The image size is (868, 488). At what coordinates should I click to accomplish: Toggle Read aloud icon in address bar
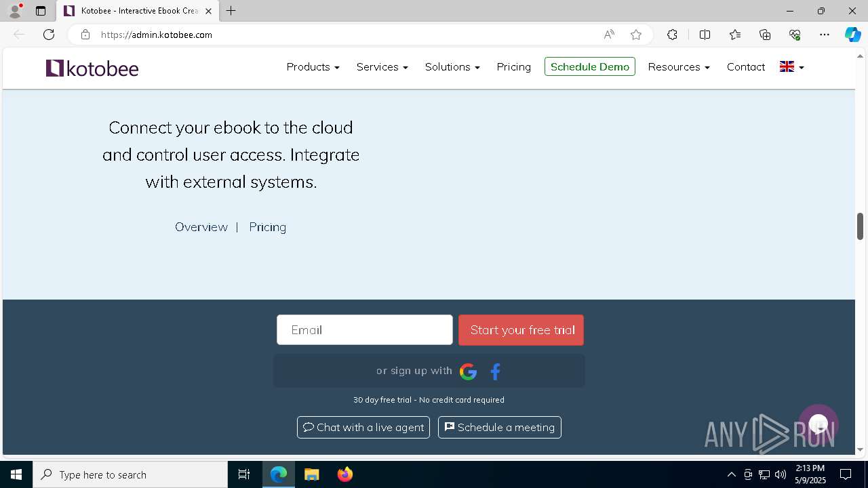609,35
